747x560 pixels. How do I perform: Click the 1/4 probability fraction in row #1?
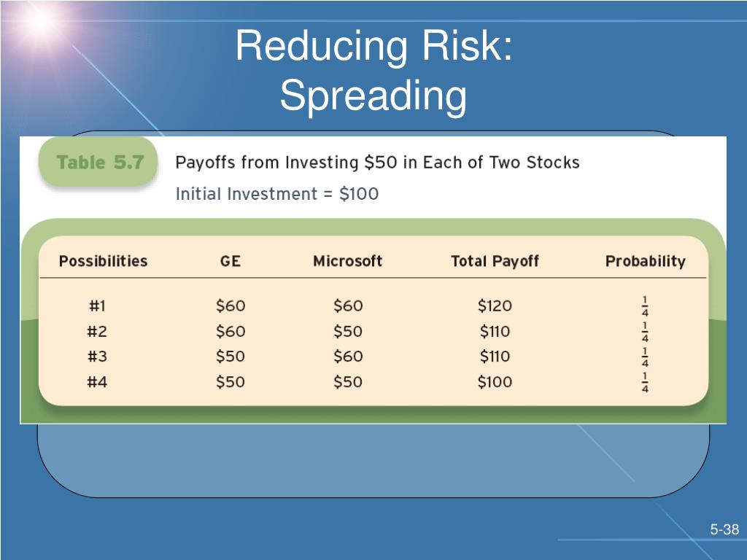(645, 306)
